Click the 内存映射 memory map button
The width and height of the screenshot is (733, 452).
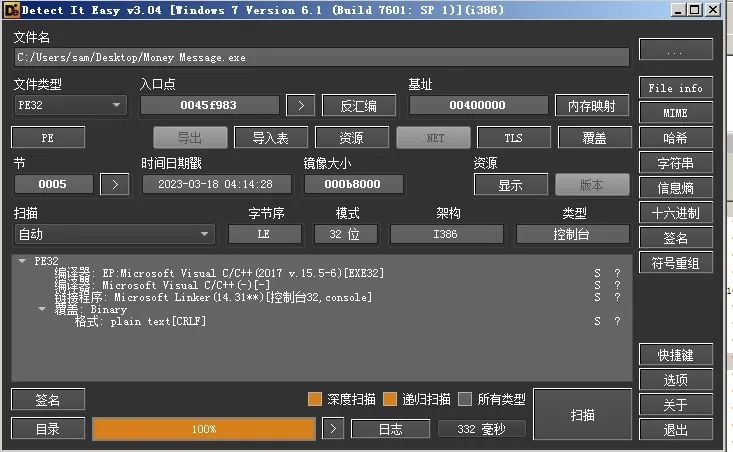tap(592, 105)
